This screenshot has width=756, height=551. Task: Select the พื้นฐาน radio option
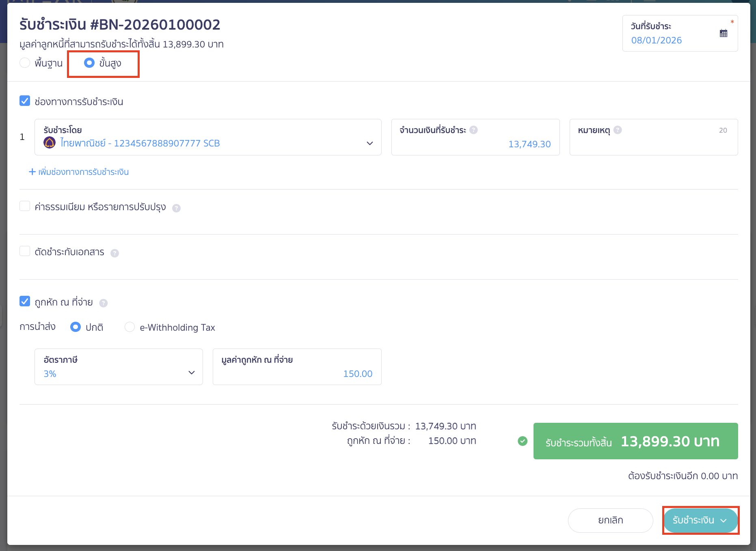click(25, 63)
